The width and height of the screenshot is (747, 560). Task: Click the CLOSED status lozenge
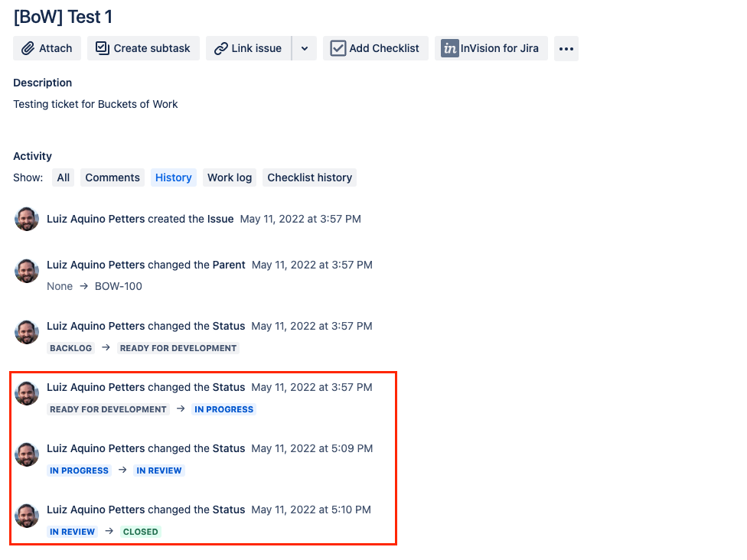point(140,531)
